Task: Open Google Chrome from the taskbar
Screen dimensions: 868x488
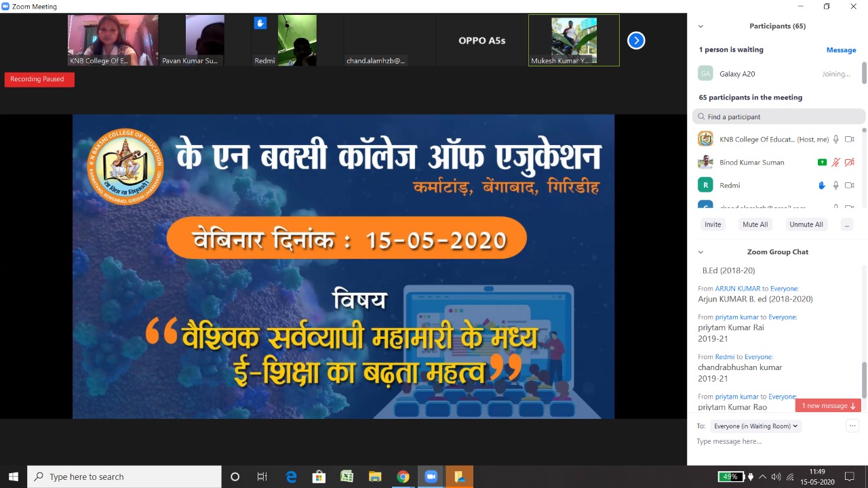Action: point(403,476)
